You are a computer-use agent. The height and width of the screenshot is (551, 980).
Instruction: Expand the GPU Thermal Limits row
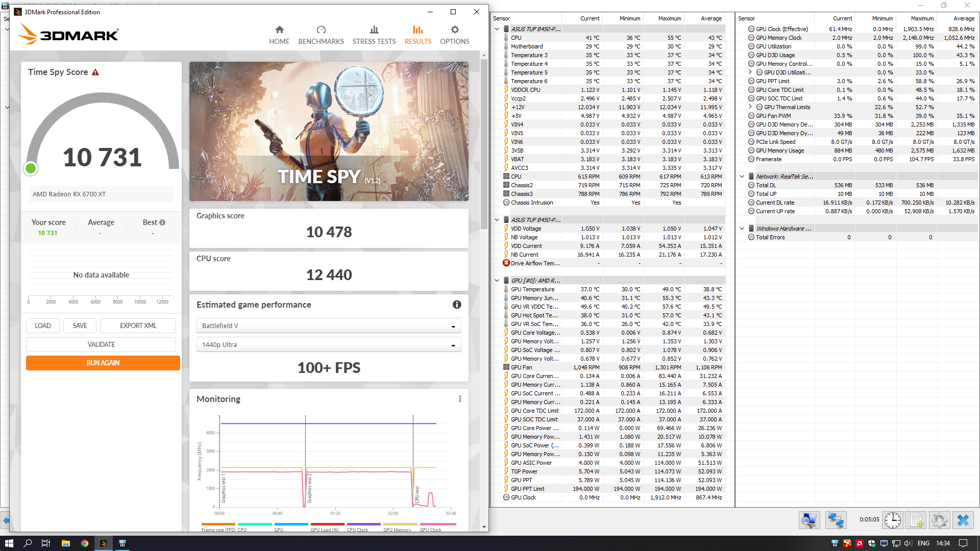click(750, 107)
